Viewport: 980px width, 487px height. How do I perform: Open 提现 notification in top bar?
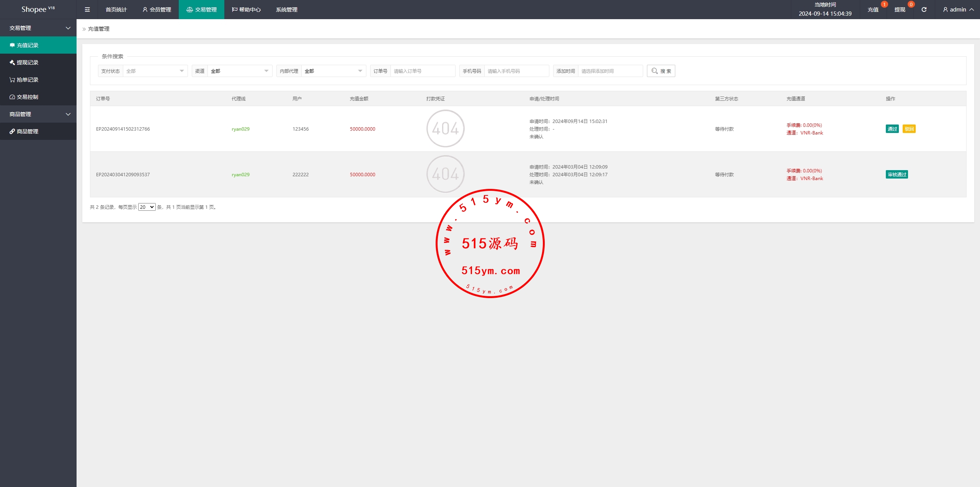pyautogui.click(x=900, y=10)
